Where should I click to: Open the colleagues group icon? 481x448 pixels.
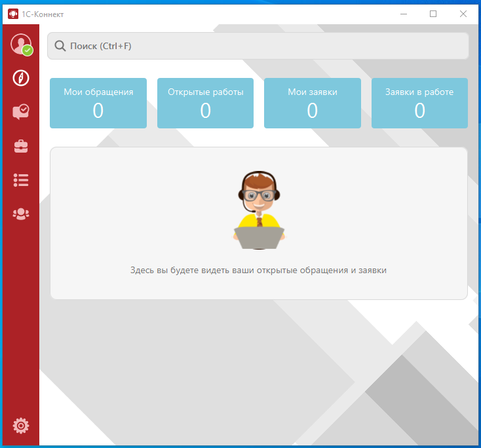21,214
